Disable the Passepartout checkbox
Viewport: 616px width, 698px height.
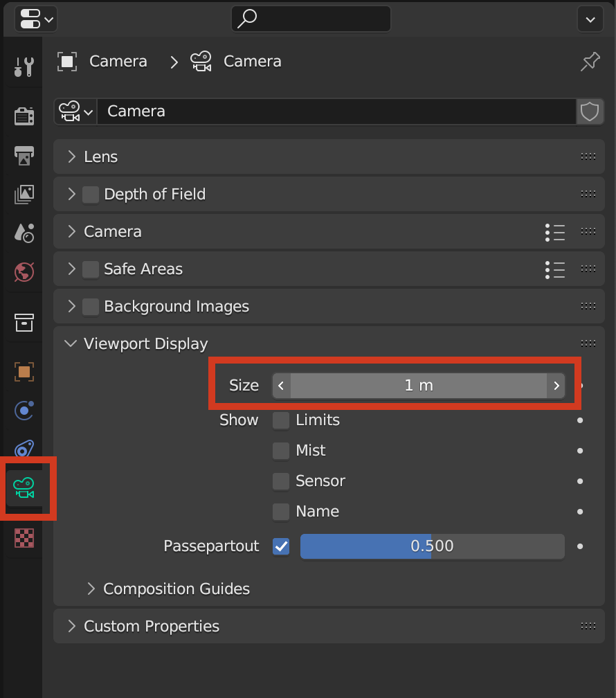tap(280, 546)
